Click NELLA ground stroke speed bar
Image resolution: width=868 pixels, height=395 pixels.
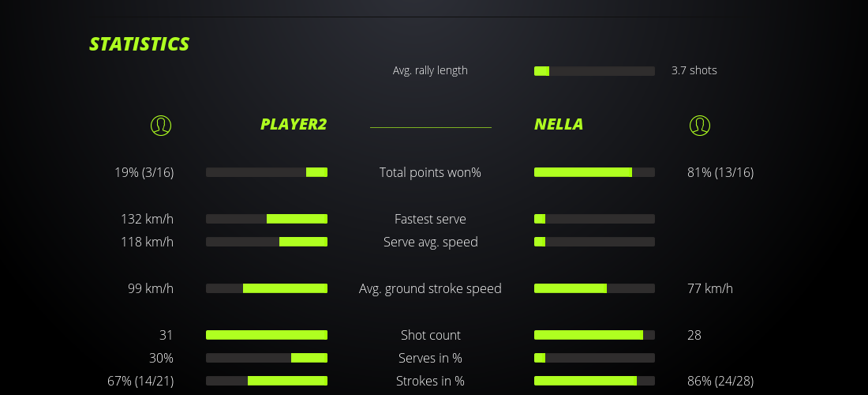[x=594, y=288]
